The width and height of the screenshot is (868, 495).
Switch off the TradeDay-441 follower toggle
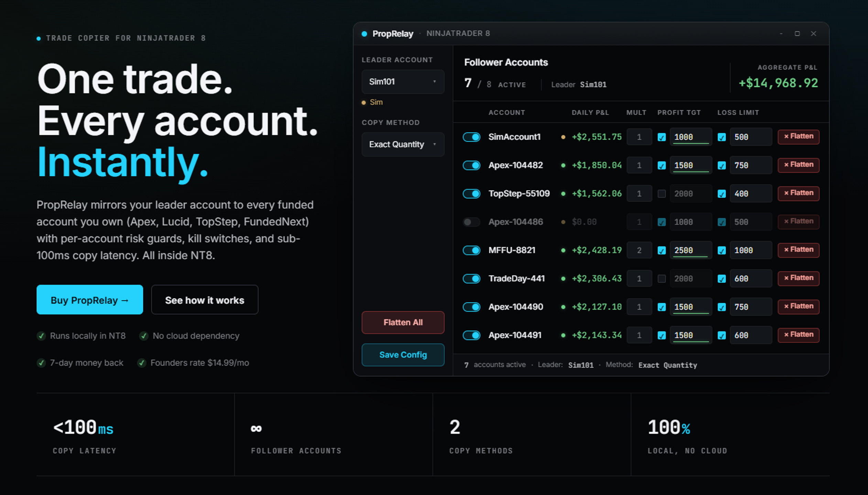tap(471, 278)
